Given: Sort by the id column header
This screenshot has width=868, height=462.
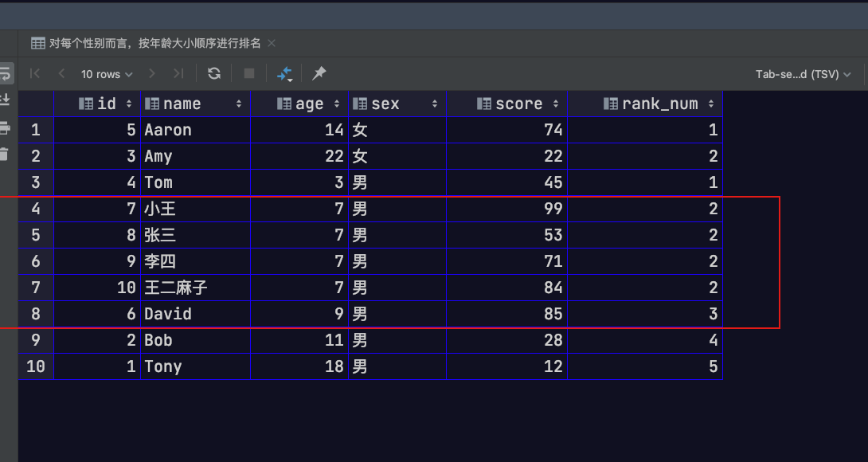Looking at the screenshot, I should coord(97,104).
